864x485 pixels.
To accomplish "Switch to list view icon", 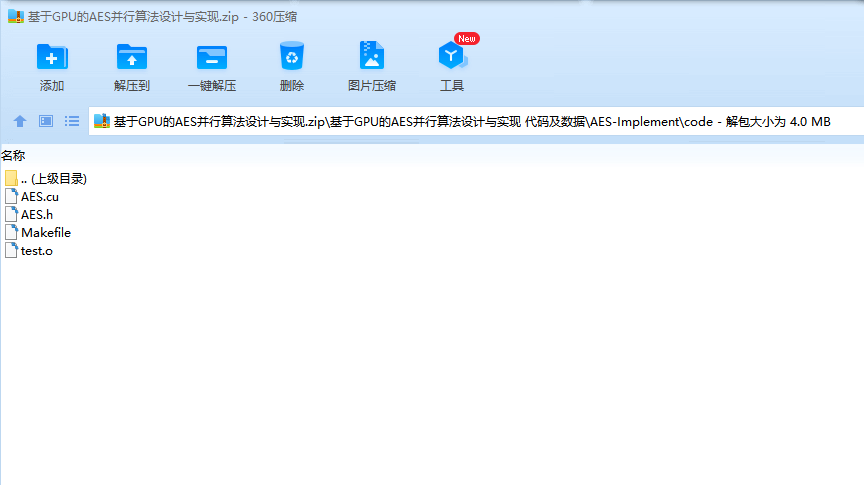I will point(72,121).
